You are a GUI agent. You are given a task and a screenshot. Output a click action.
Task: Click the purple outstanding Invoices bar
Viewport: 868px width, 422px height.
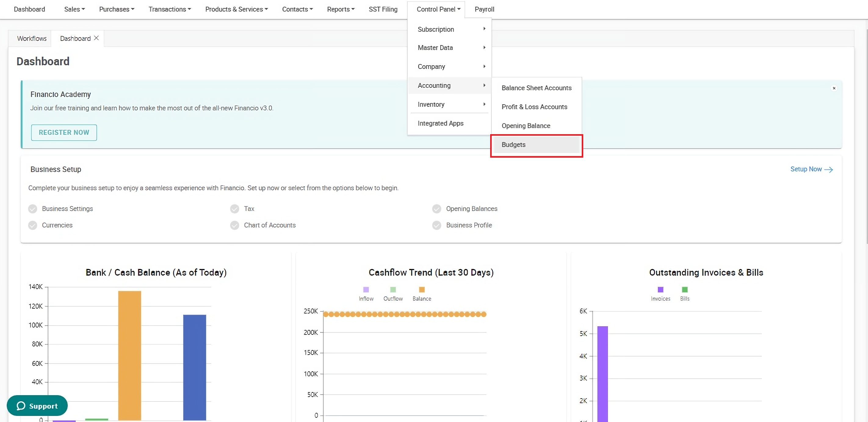[x=602, y=374]
